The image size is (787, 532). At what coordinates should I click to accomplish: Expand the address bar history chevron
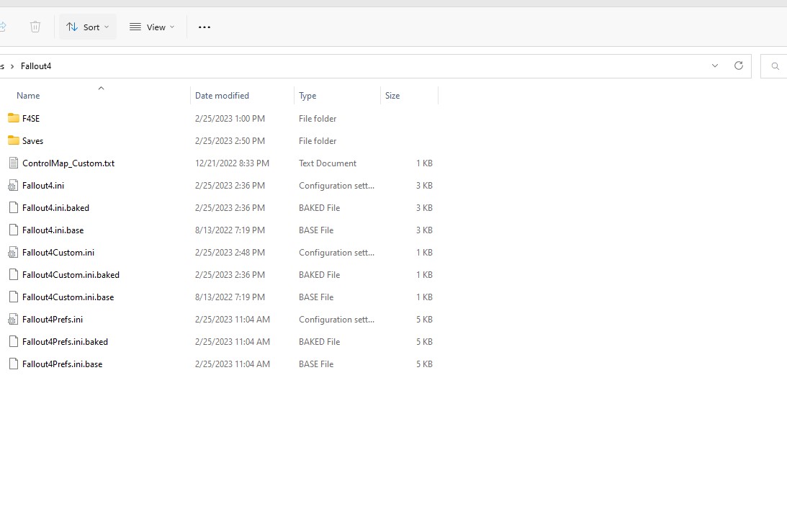(x=714, y=66)
